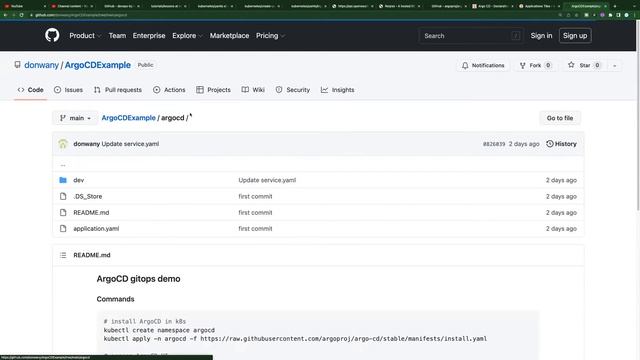Switch to the Issues tab
The width and height of the screenshot is (640, 360).
(68, 90)
